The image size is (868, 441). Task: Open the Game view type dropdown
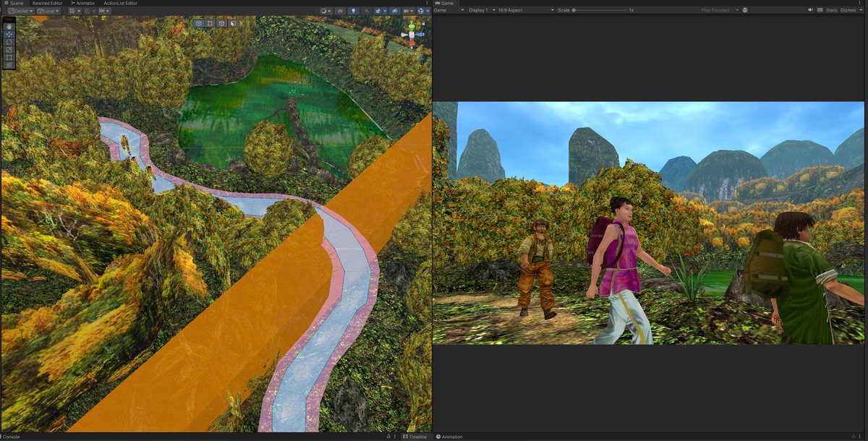point(449,10)
